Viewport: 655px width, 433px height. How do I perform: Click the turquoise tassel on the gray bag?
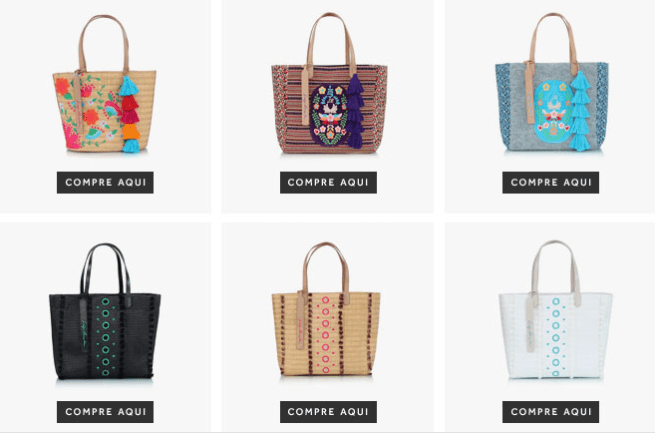point(580,111)
